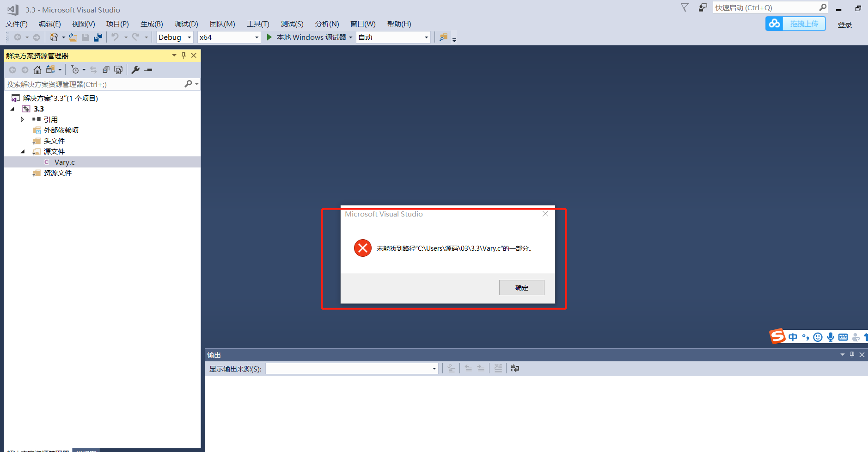This screenshot has width=868, height=452.
Task: Select the 资源文件 folder
Action: pos(58,173)
